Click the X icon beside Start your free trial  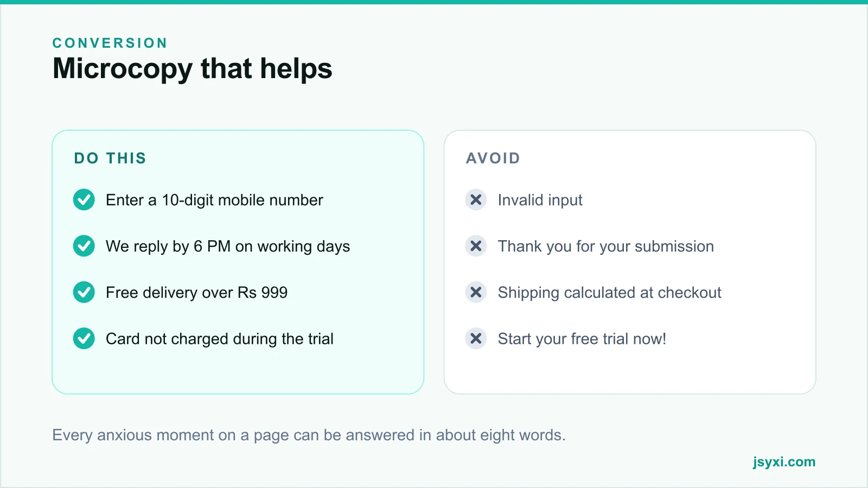pyautogui.click(x=476, y=339)
